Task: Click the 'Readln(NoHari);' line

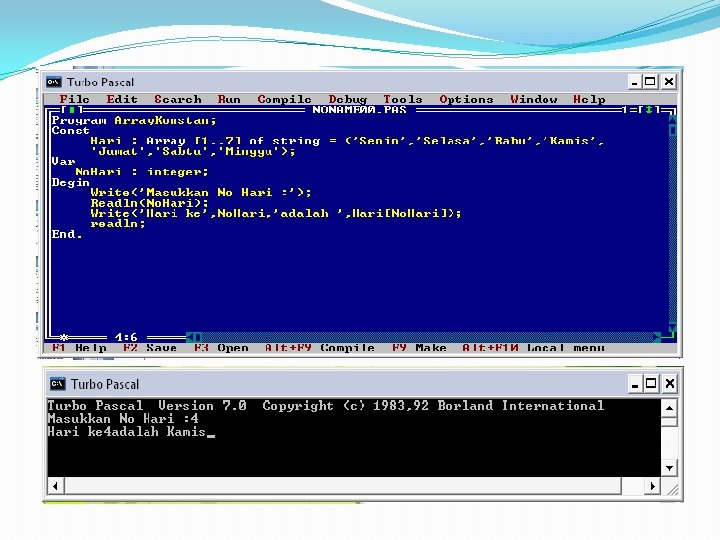Action: point(149,203)
